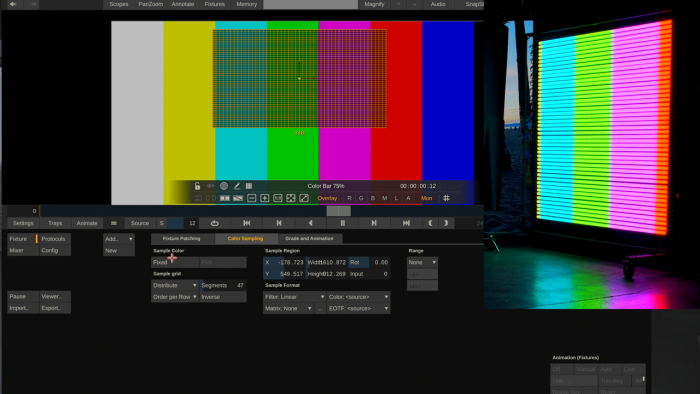
Task: Step forward one frame
Action: pyautogui.click(x=374, y=223)
